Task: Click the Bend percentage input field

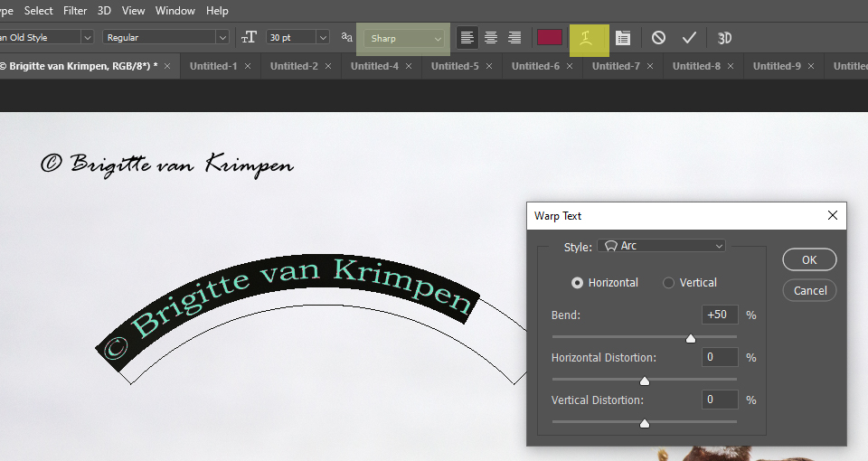Action: (720, 315)
